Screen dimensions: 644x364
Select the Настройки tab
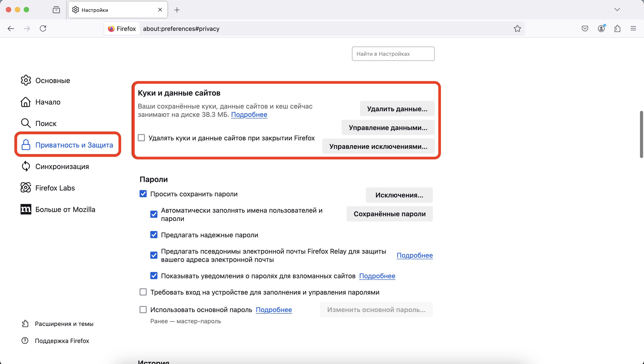[x=117, y=10]
